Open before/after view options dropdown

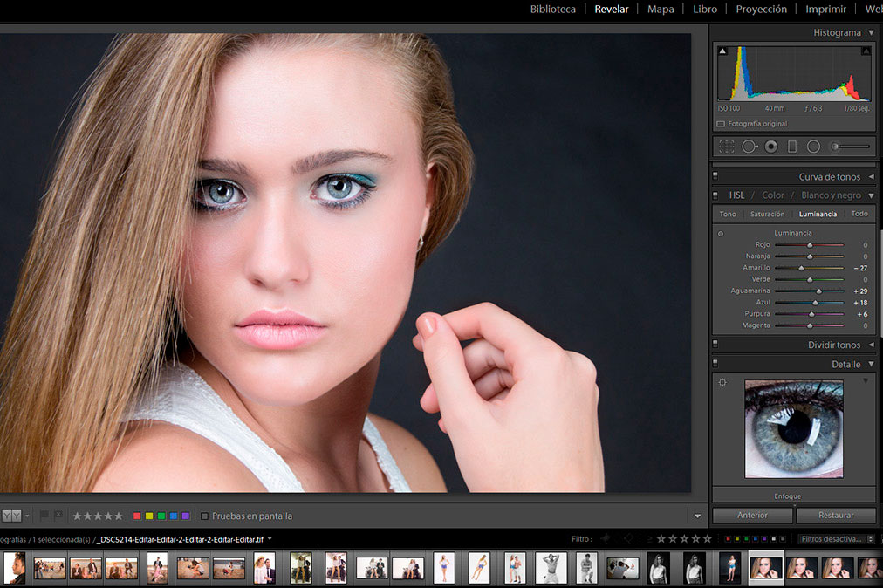pos(27,516)
